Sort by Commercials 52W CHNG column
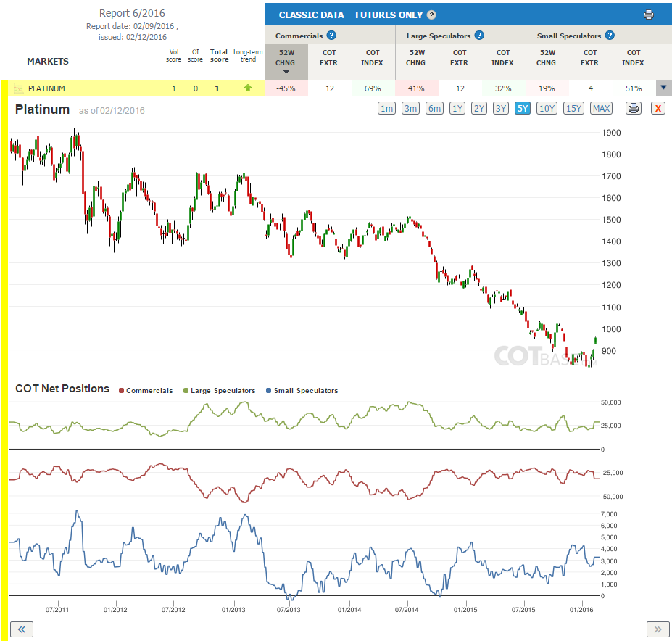The image size is (672, 641). 286,62
